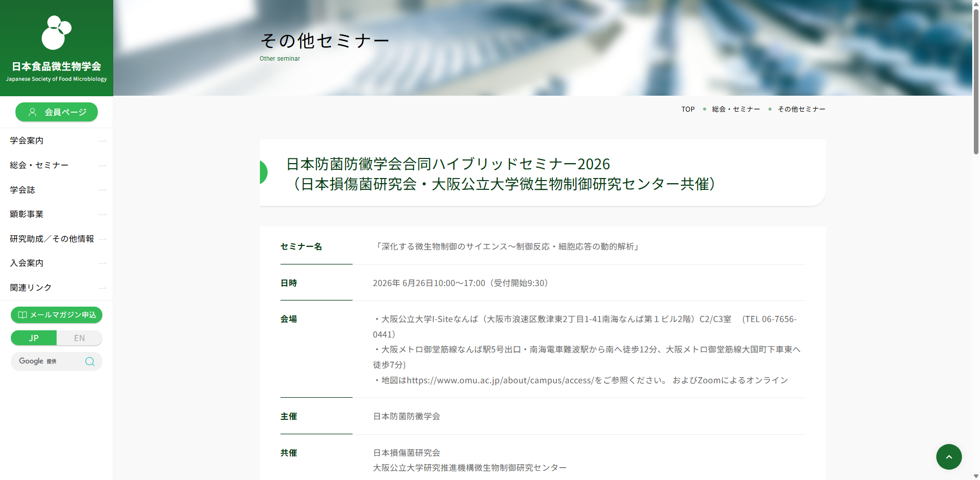This screenshot has height=480, width=980.
Task: Expand the 学会案内 menu arrow
Action: click(x=102, y=140)
